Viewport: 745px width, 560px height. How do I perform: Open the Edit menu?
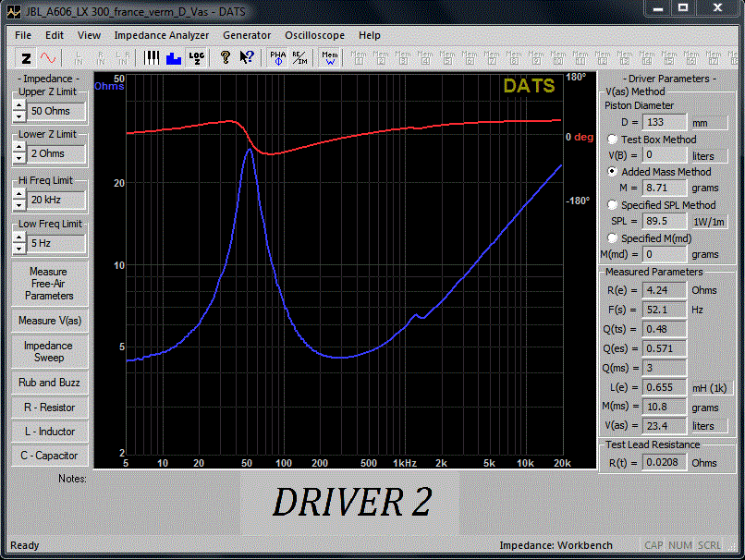55,35
